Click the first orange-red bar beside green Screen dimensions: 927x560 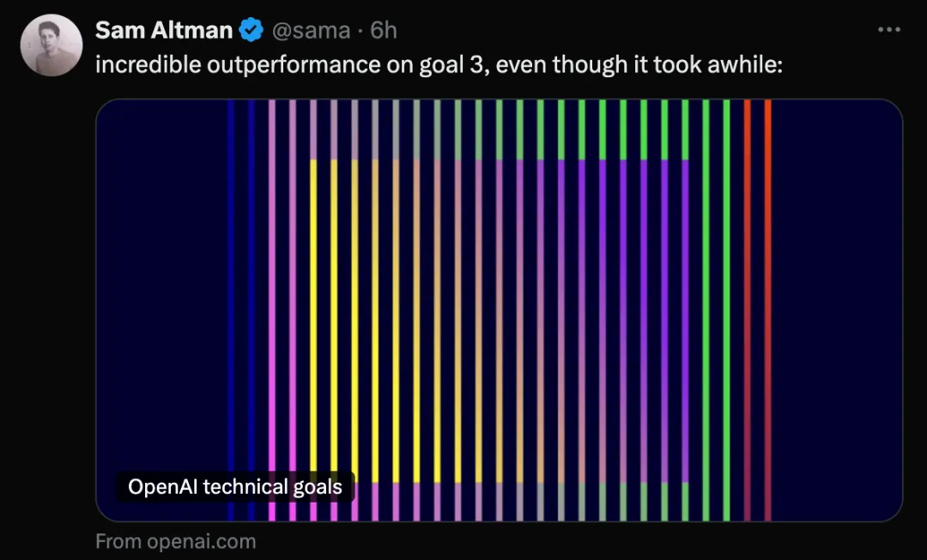coord(748,310)
